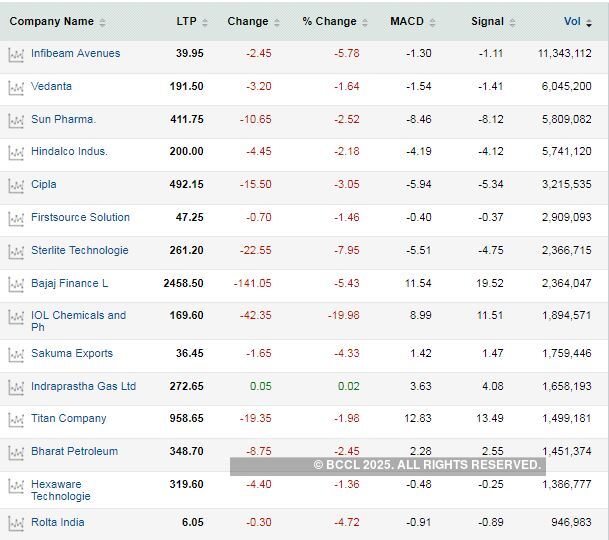The height and width of the screenshot is (540, 609).
Task: Open Firstsource Solution company link
Action: click(80, 217)
